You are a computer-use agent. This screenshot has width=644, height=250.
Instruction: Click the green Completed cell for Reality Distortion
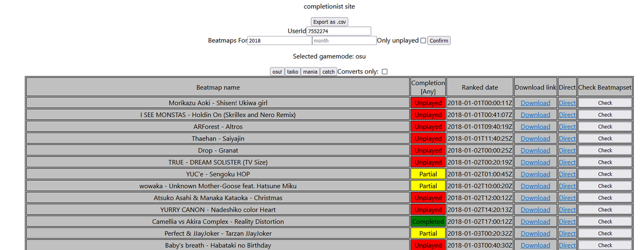[x=428, y=222]
